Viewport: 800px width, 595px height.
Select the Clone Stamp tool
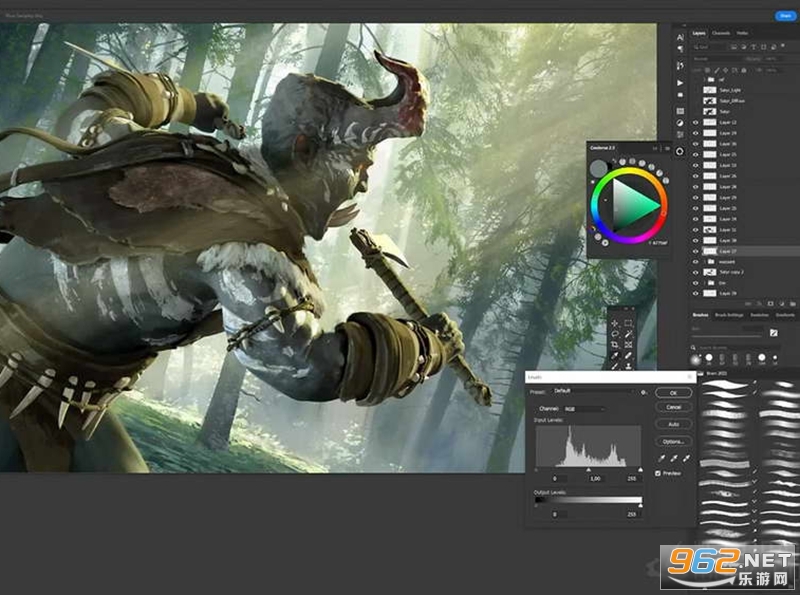pyautogui.click(x=628, y=366)
